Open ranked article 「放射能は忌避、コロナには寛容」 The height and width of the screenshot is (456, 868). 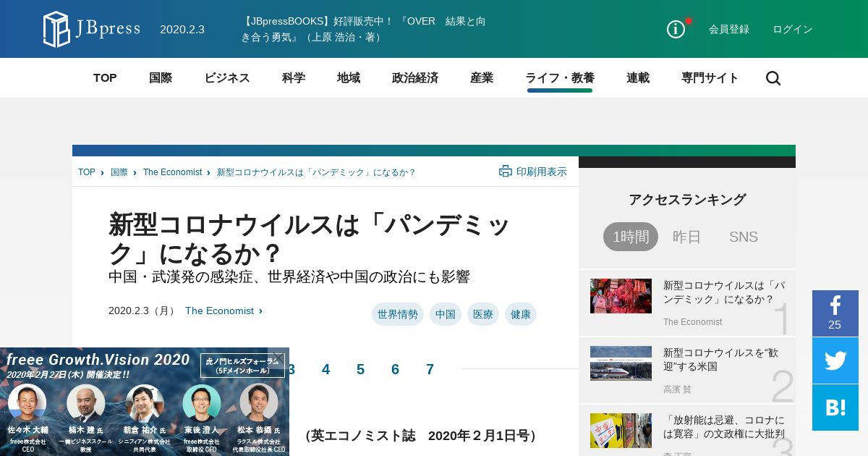click(x=724, y=426)
